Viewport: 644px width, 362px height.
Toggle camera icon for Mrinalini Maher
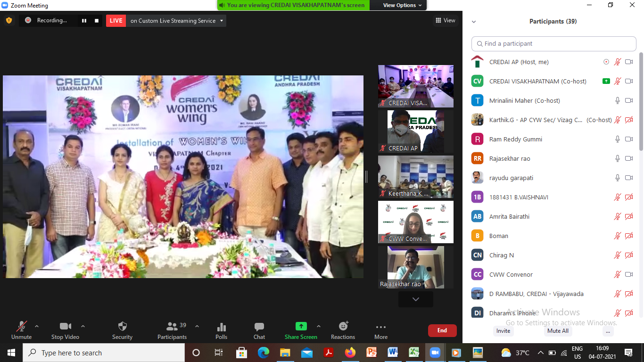pos(629,100)
